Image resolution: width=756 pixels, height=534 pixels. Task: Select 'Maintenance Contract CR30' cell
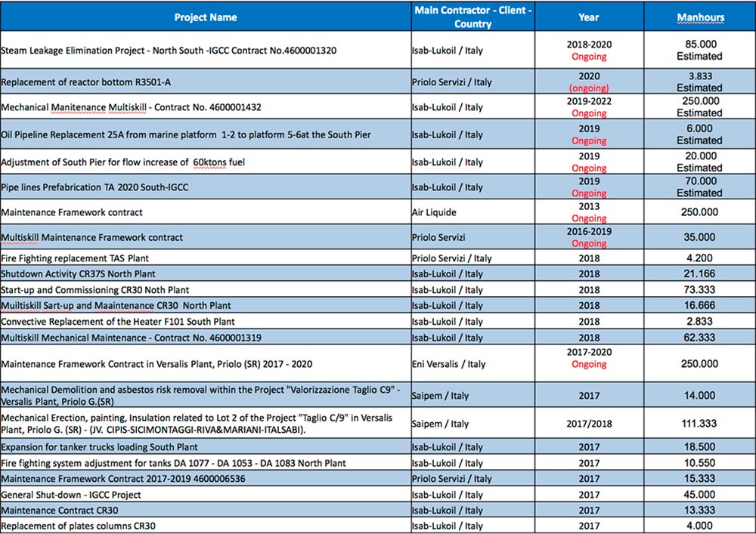[x=206, y=509]
